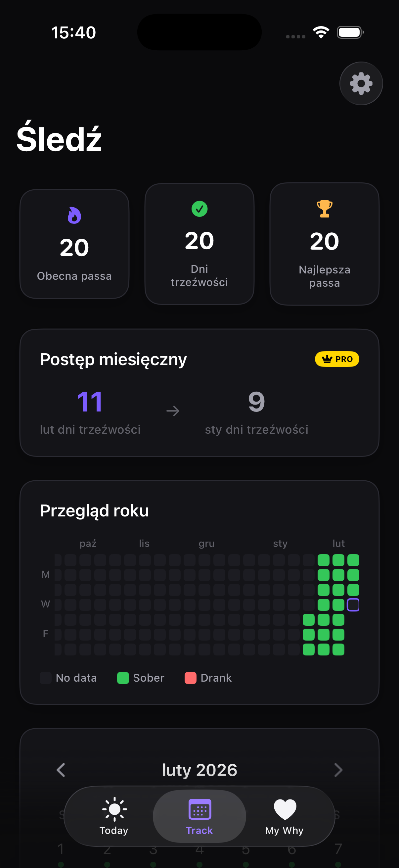The image size is (399, 868).
Task: Tap arrow between lut and sty progress
Action: [x=173, y=411]
